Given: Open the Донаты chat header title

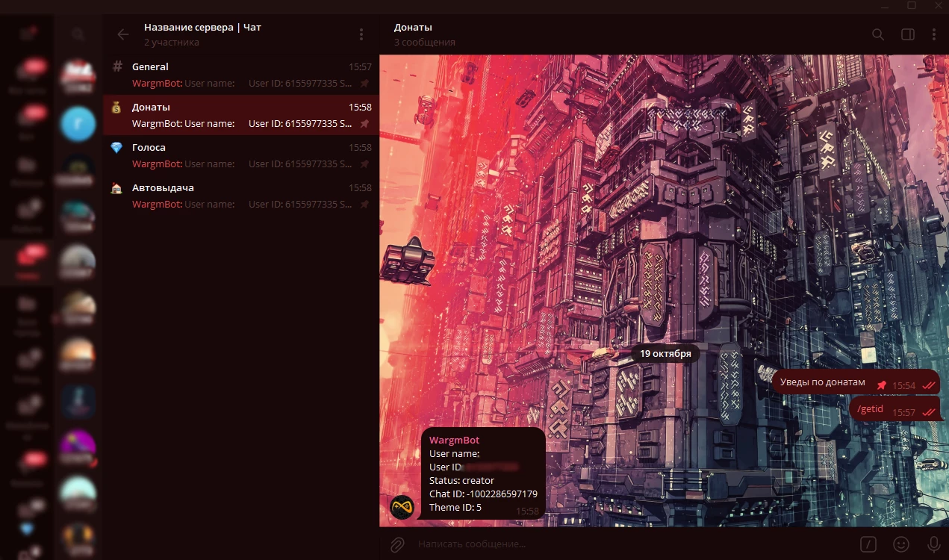Looking at the screenshot, I should pos(413,28).
